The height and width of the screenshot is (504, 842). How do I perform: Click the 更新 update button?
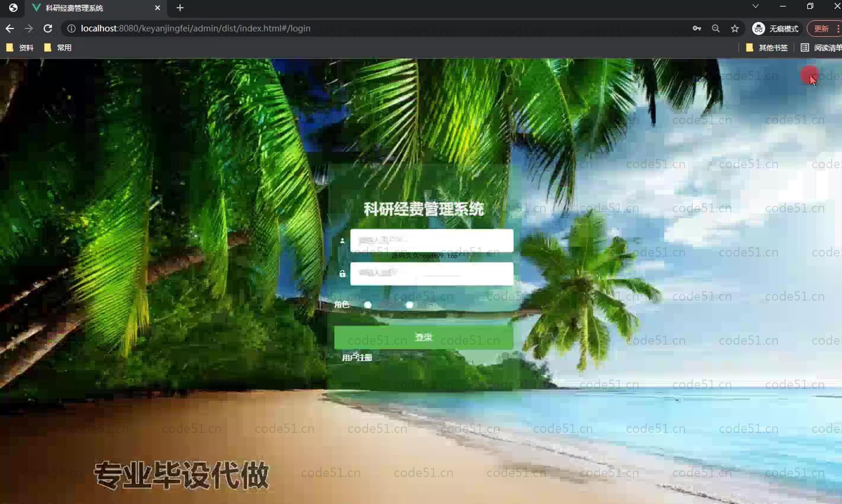click(821, 28)
